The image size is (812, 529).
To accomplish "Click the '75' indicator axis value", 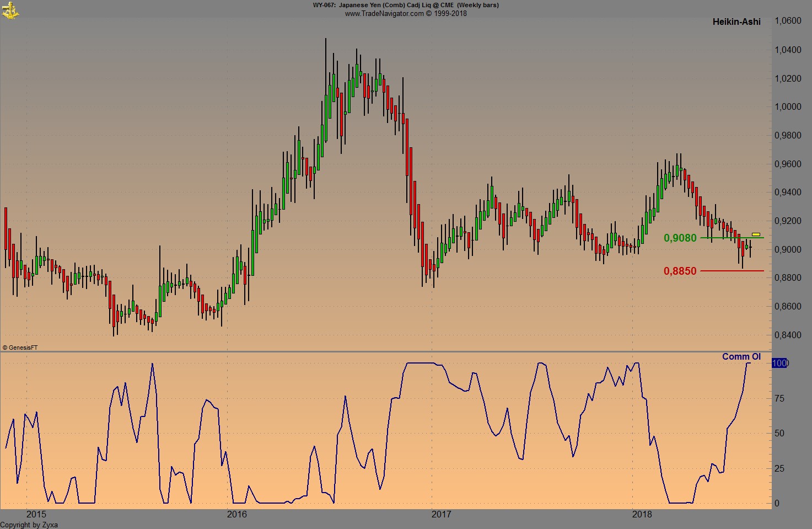I will 779,398.
